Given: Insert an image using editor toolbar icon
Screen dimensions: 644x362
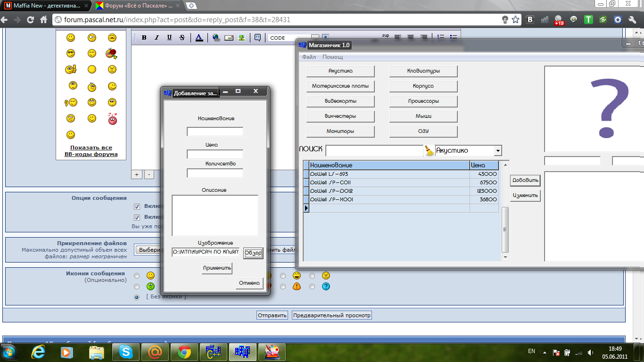Looking at the screenshot, I should (241, 38).
